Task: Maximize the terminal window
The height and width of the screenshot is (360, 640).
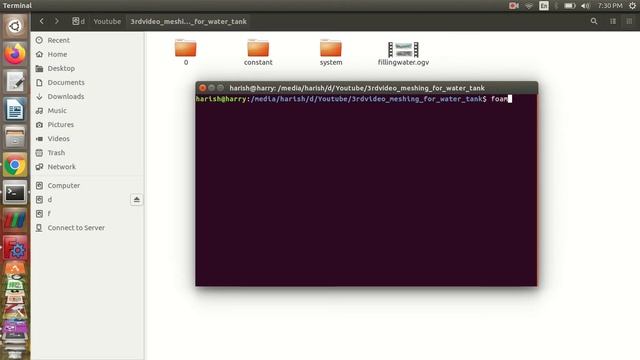Action: click(x=220, y=88)
